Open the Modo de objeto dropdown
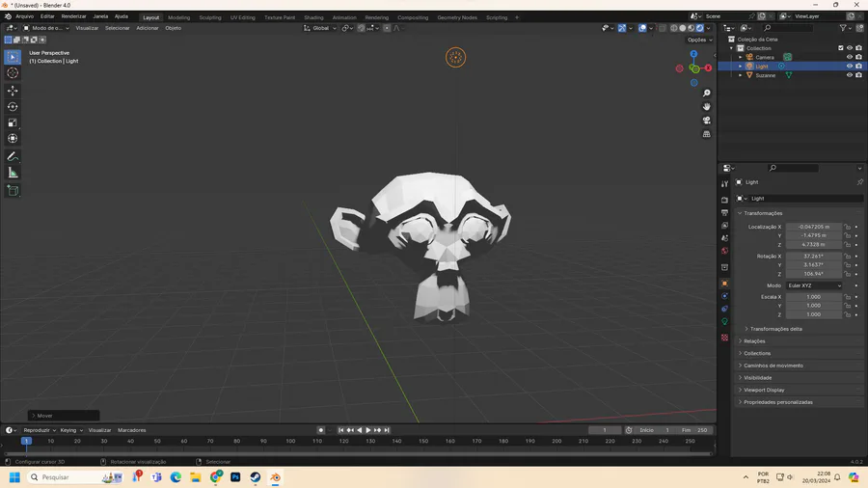The height and width of the screenshot is (488, 868). (46, 28)
